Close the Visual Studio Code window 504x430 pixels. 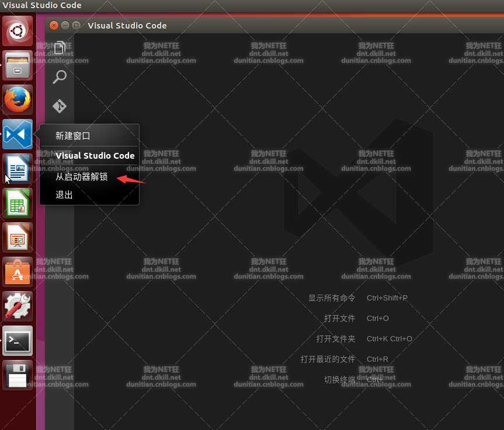[x=54, y=25]
